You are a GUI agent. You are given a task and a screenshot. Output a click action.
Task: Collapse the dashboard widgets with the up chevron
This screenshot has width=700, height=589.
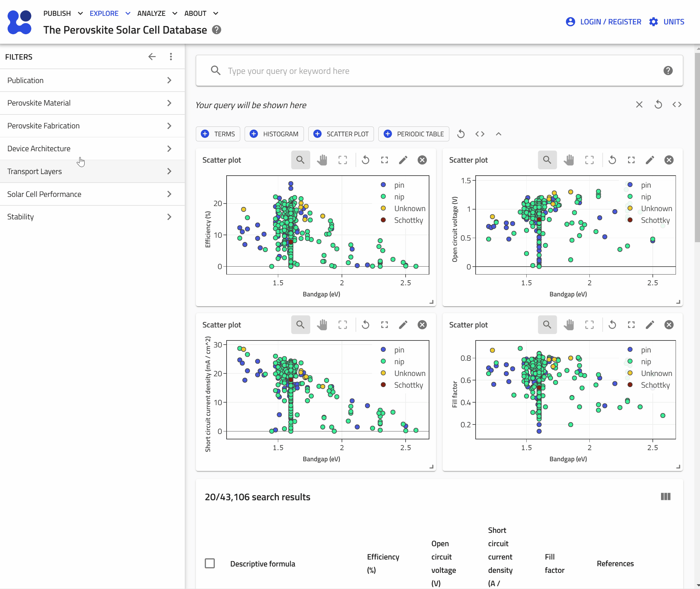click(498, 134)
